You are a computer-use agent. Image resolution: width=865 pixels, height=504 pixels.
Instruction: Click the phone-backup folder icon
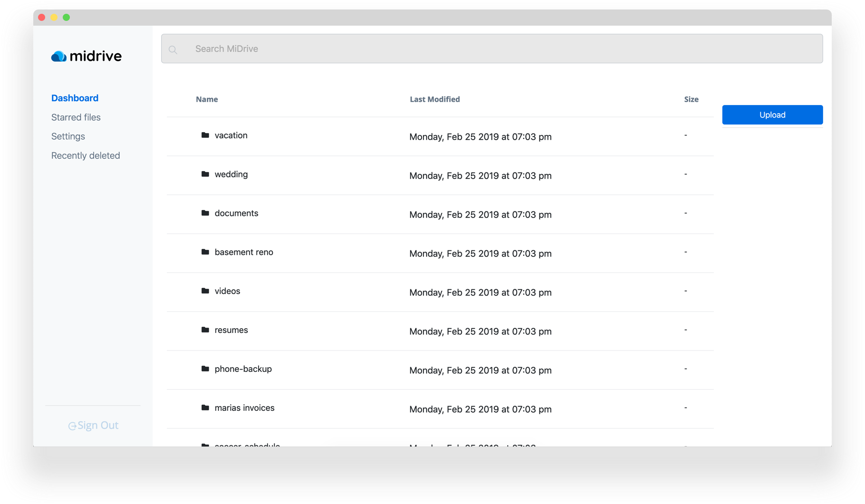point(205,369)
